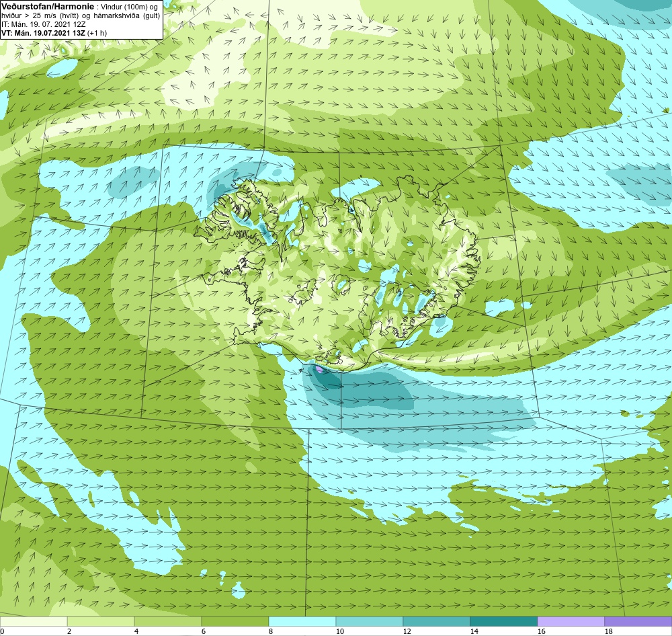Click the 'IT: Mán. 19. 07. 2021 12Z' line
672x636 pixels.
[x=43, y=24]
